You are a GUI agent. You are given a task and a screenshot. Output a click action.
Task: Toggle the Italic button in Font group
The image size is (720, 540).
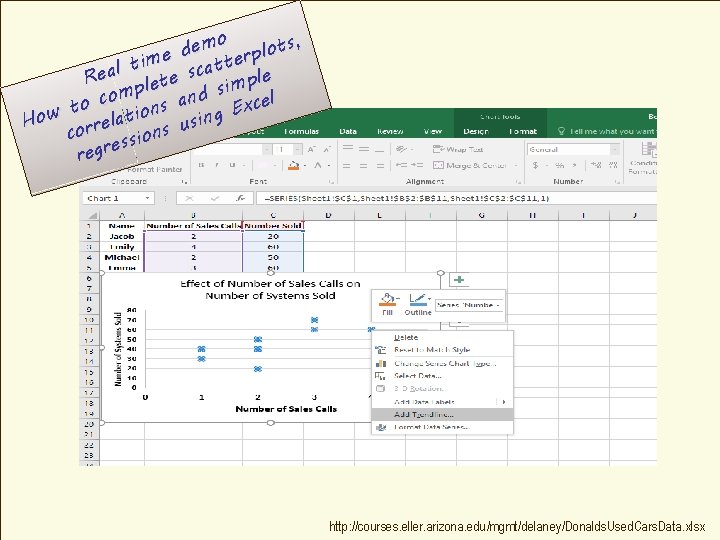(x=217, y=165)
